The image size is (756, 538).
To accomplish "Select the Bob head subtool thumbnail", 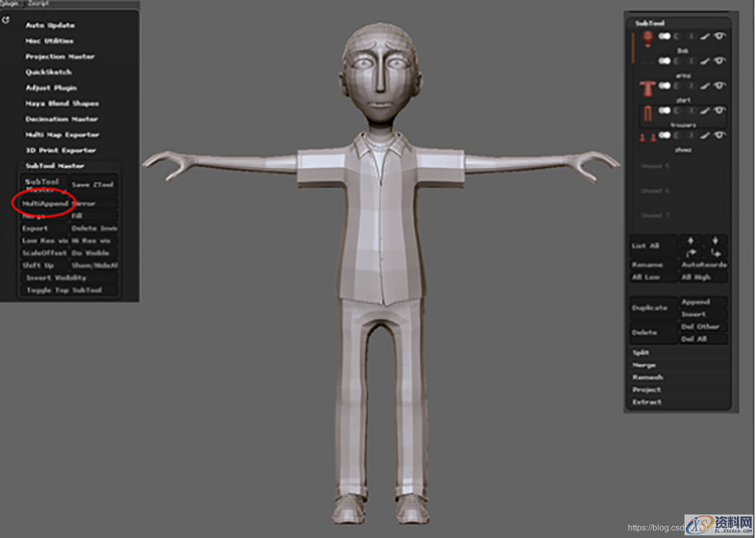I will click(648, 38).
